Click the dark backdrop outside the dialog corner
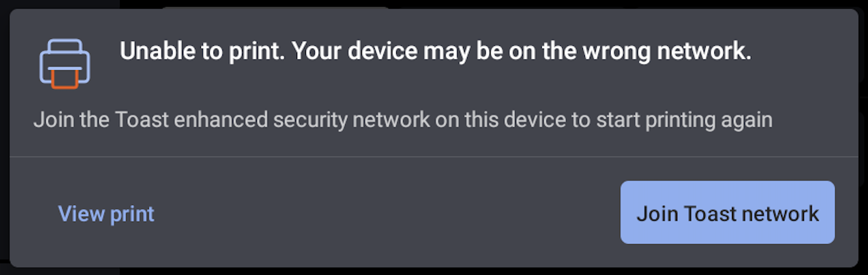 [4, 271]
